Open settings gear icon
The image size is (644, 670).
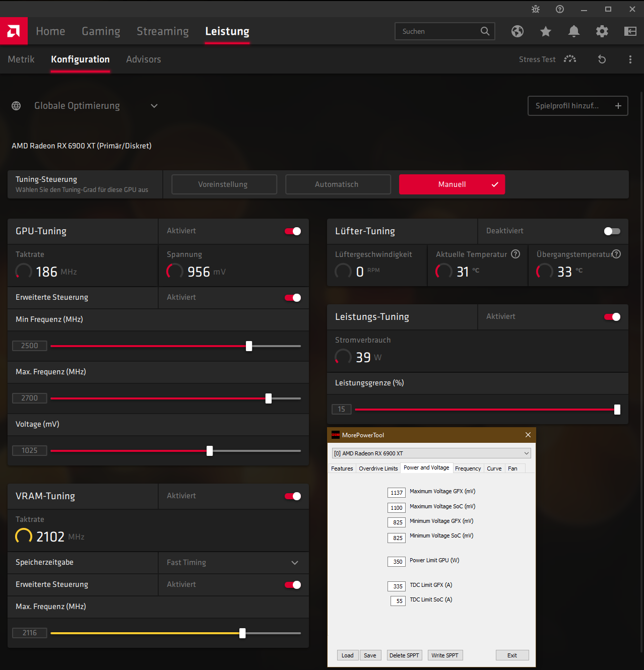point(602,31)
